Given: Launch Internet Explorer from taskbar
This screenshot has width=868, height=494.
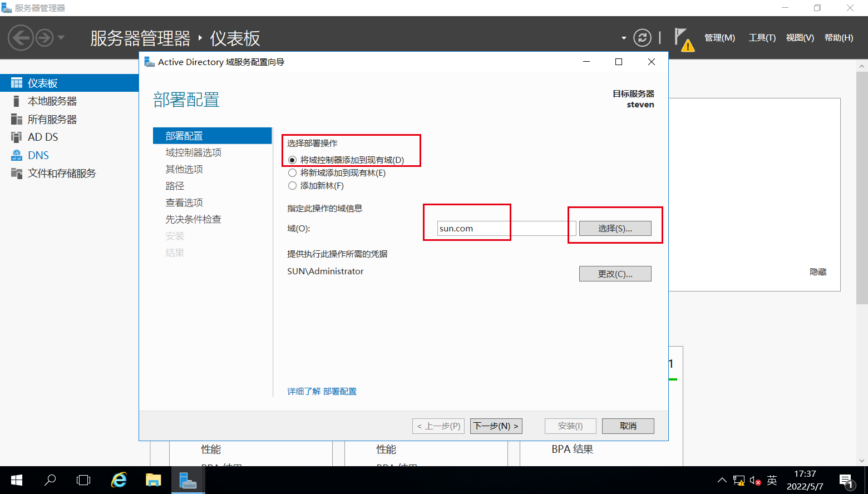Looking at the screenshot, I should 119,480.
